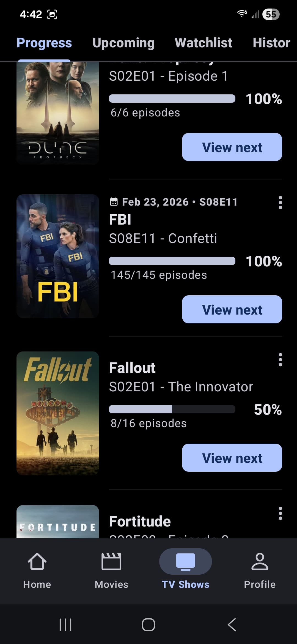The height and width of the screenshot is (644, 297).
Task: View next episode of Fallout
Action: (232, 458)
